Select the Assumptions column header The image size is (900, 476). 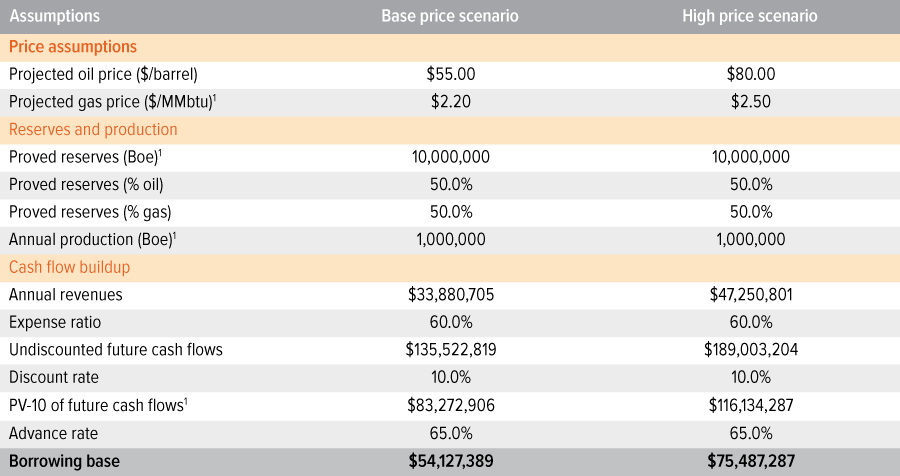point(55,16)
